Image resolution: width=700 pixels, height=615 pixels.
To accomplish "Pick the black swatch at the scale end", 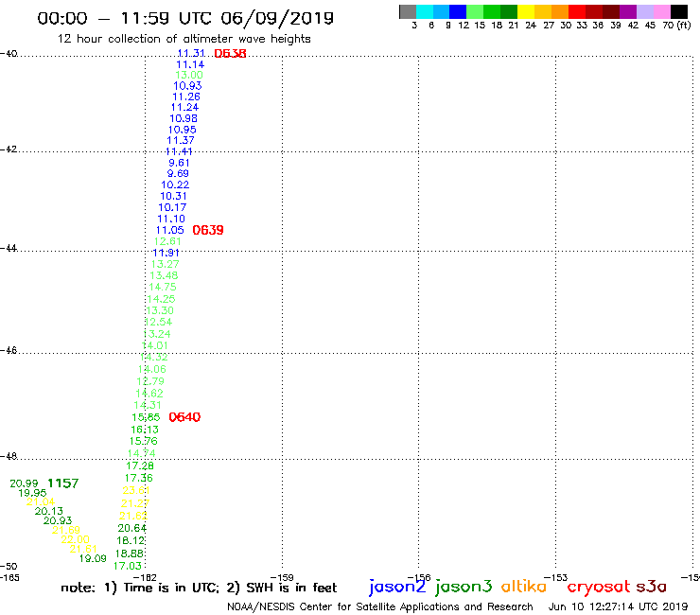I will 679,11.
